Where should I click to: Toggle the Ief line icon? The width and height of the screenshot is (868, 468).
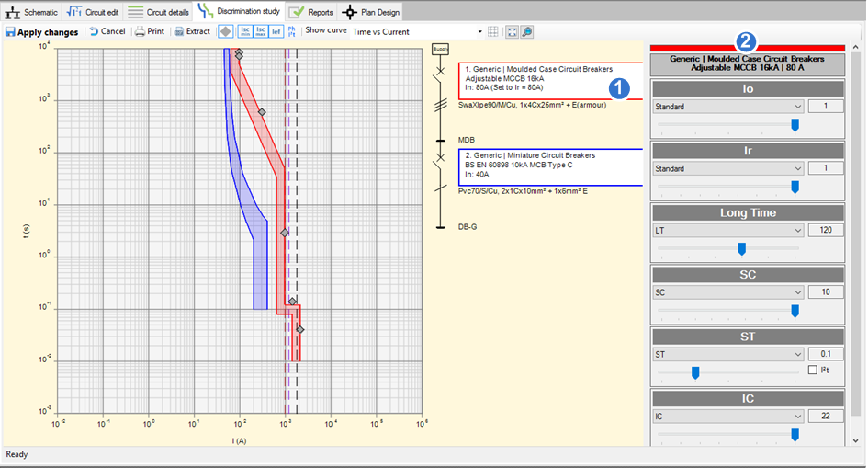276,31
